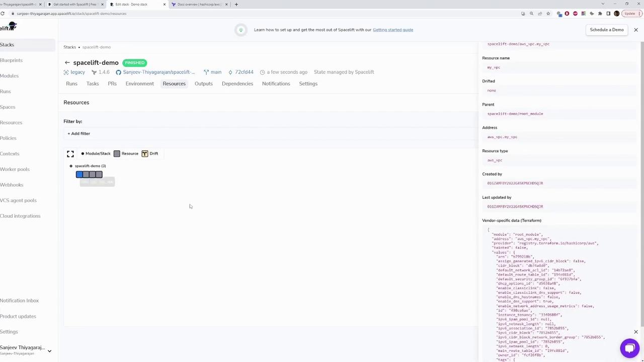The image size is (644, 362).
Task: Click the Drift legend icon
Action: click(x=145, y=154)
